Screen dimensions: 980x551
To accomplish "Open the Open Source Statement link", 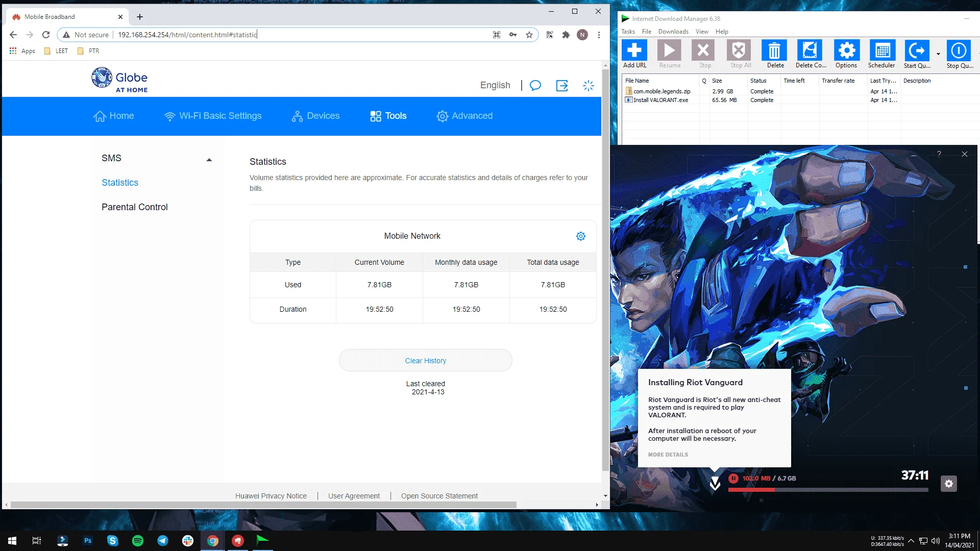I will (x=439, y=496).
